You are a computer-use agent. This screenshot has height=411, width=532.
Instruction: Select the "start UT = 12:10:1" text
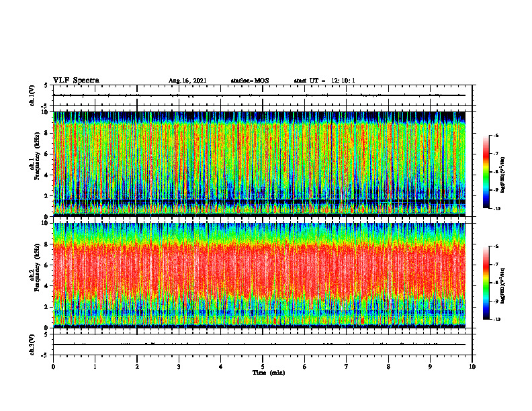tap(324, 81)
